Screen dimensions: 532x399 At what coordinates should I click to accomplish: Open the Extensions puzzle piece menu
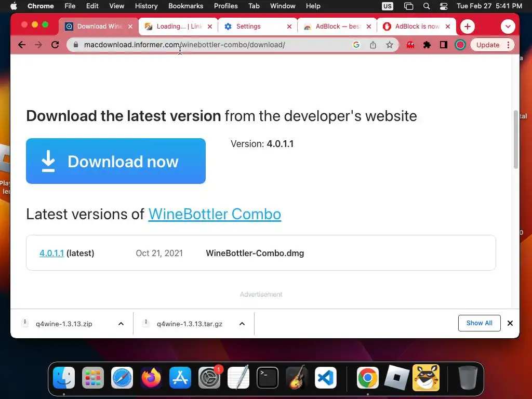coord(427,45)
